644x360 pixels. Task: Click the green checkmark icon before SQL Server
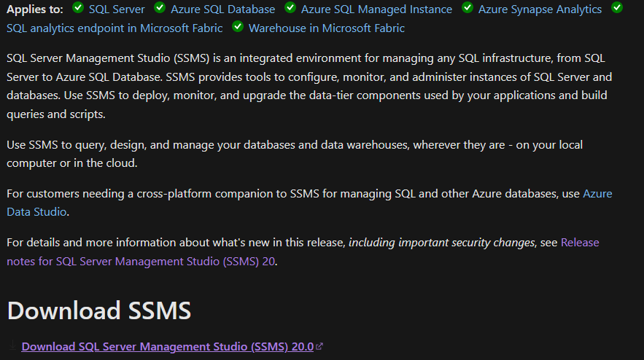click(x=78, y=7)
